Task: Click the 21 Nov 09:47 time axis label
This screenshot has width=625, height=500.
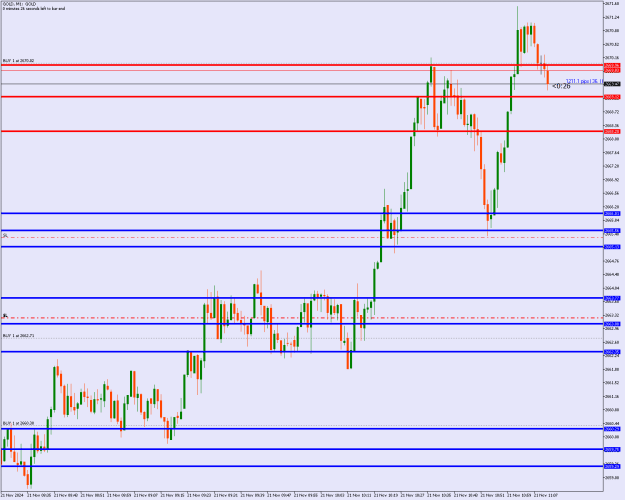Action: coord(279,495)
